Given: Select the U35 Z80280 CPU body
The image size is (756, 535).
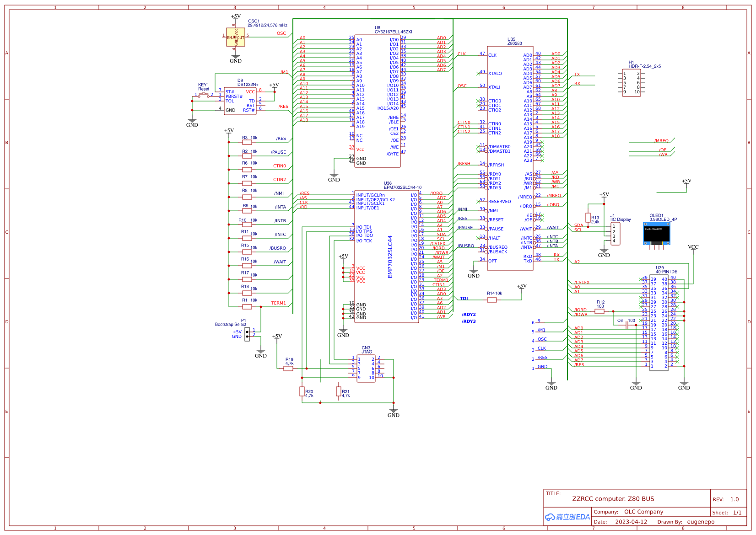Looking at the screenshot, I should 510,158.
